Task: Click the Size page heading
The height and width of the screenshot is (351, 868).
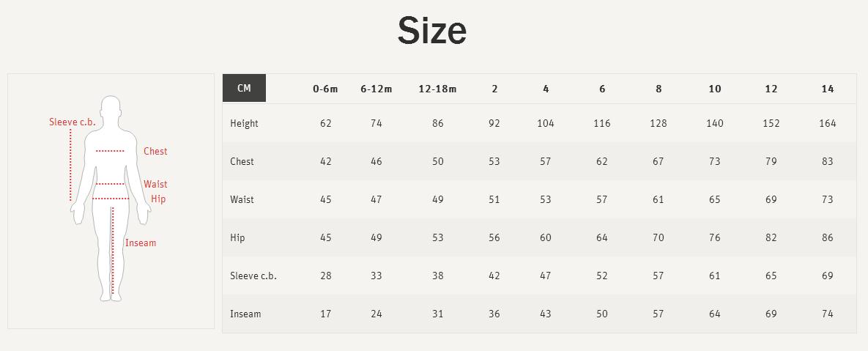Action: tap(432, 31)
